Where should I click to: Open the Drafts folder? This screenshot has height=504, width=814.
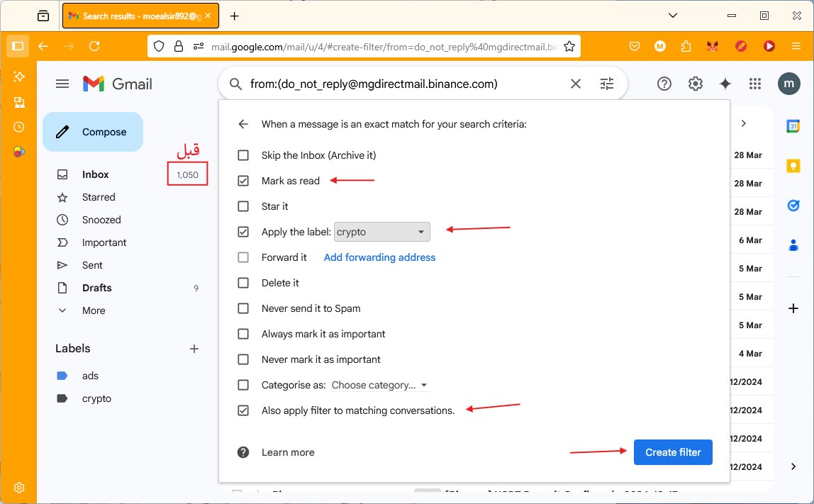96,288
